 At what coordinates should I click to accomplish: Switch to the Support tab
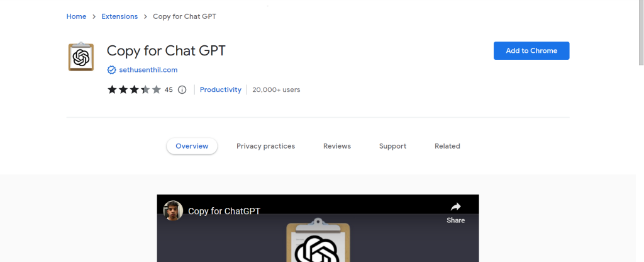(x=392, y=146)
